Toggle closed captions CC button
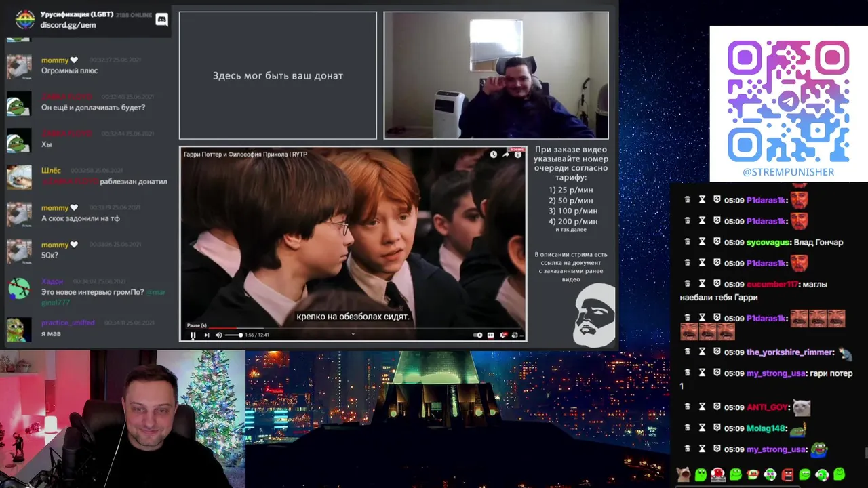This screenshot has width=868, height=488. click(491, 335)
